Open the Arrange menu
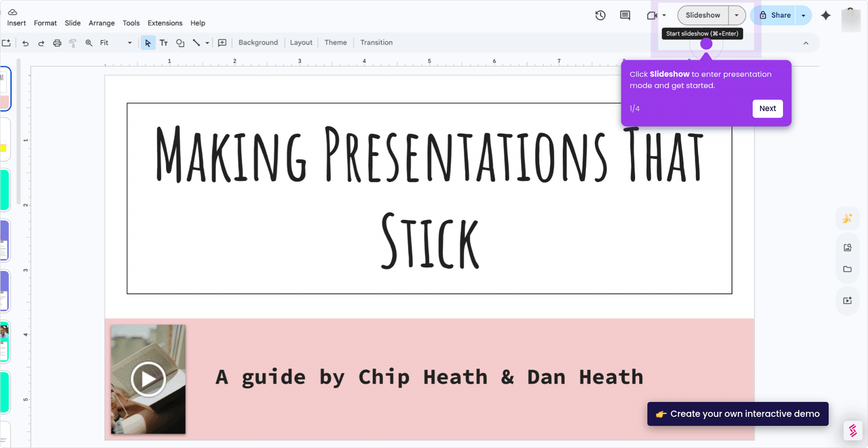Screen dimensions: 868x448 [101, 23]
